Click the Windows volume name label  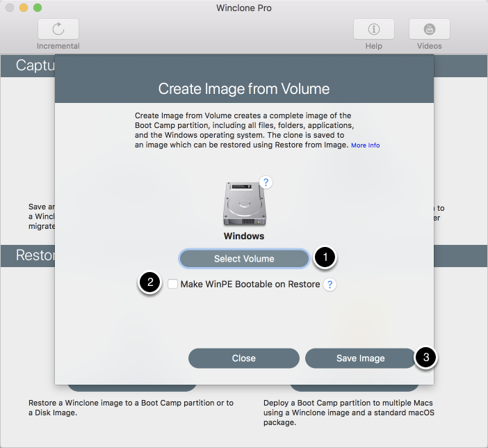243,236
